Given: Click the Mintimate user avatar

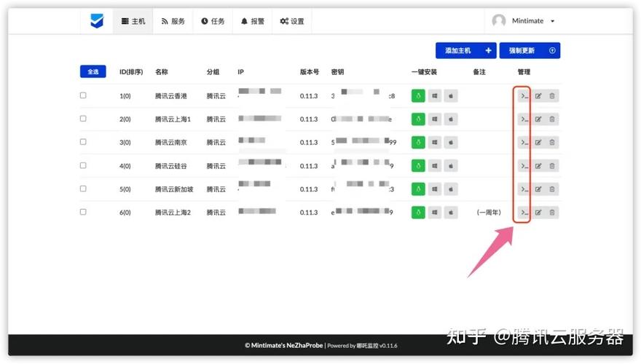Looking at the screenshot, I should (499, 20).
